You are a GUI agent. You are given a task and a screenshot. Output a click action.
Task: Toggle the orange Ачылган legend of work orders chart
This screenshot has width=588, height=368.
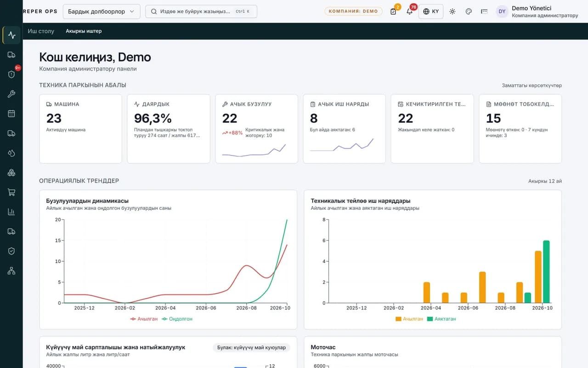(x=409, y=319)
